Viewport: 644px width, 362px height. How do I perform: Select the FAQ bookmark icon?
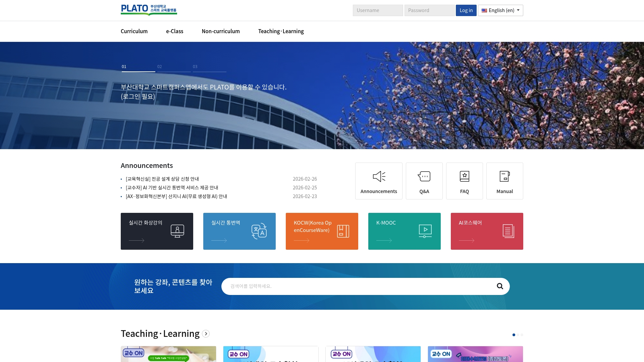pyautogui.click(x=464, y=176)
